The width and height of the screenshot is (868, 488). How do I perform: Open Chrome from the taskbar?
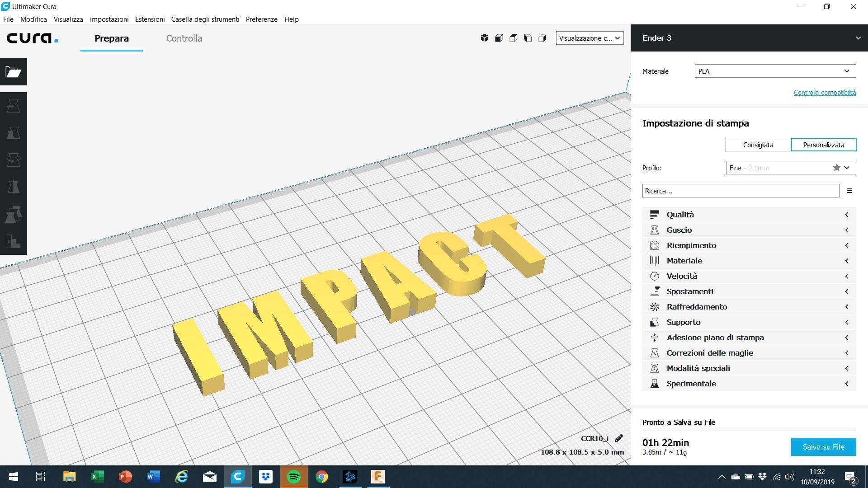pos(322,477)
